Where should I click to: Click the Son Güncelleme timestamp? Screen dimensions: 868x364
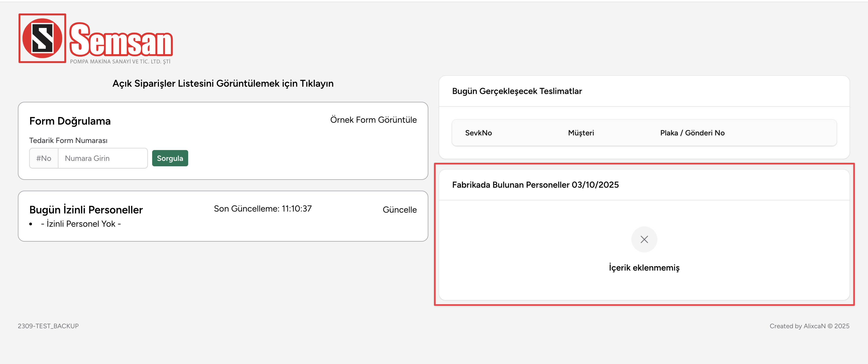coord(263,209)
